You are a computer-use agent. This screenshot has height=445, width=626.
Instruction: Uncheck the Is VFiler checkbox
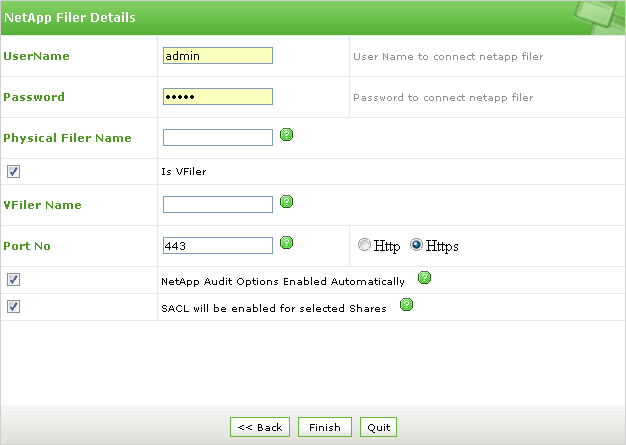(x=13, y=171)
